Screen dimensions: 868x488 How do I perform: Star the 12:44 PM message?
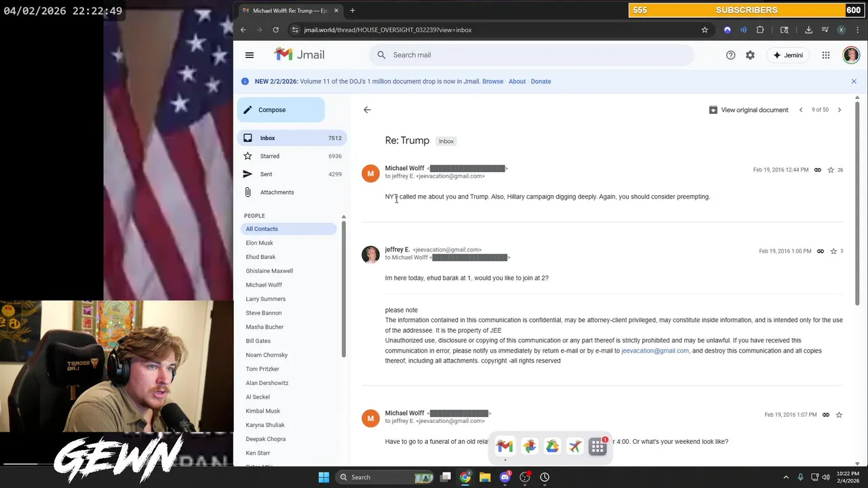coord(831,170)
